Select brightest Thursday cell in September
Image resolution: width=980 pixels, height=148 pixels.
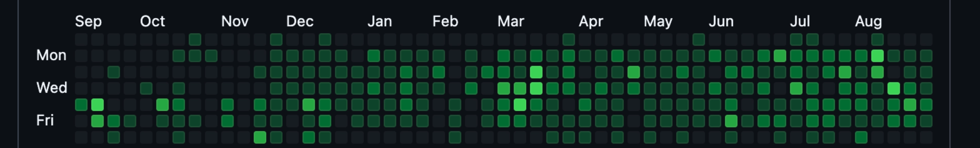point(97,104)
